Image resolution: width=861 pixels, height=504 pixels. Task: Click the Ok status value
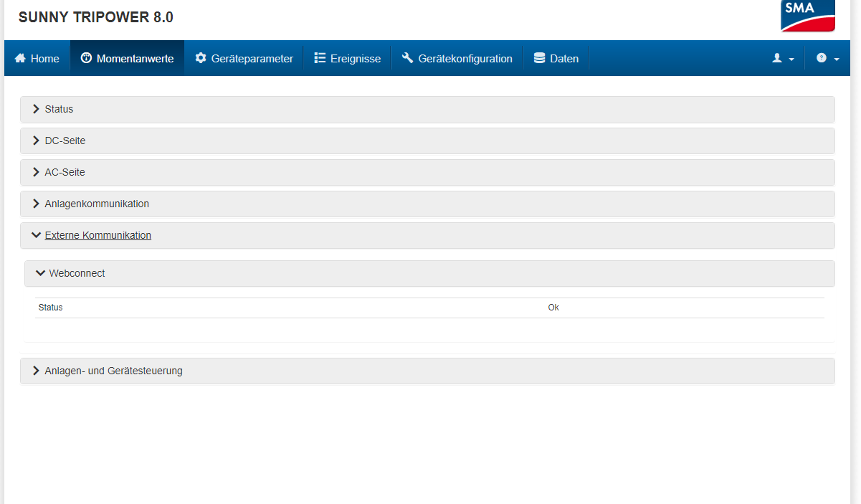coord(553,308)
